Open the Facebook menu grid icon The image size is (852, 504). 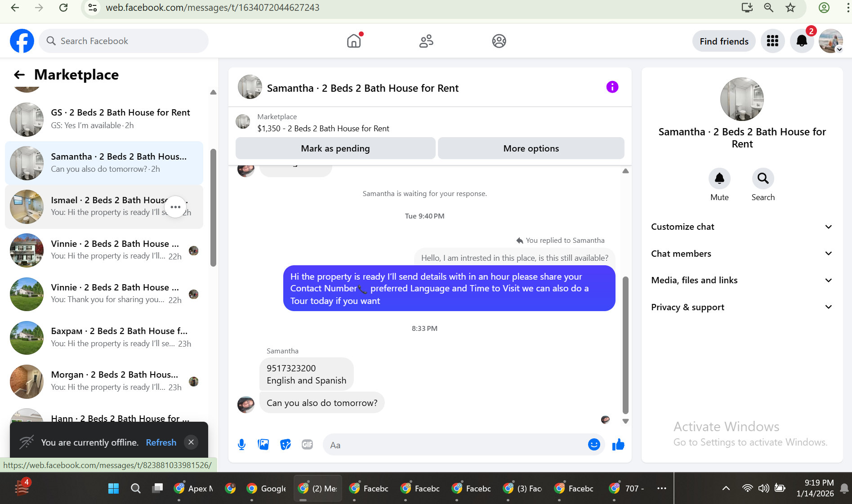772,41
